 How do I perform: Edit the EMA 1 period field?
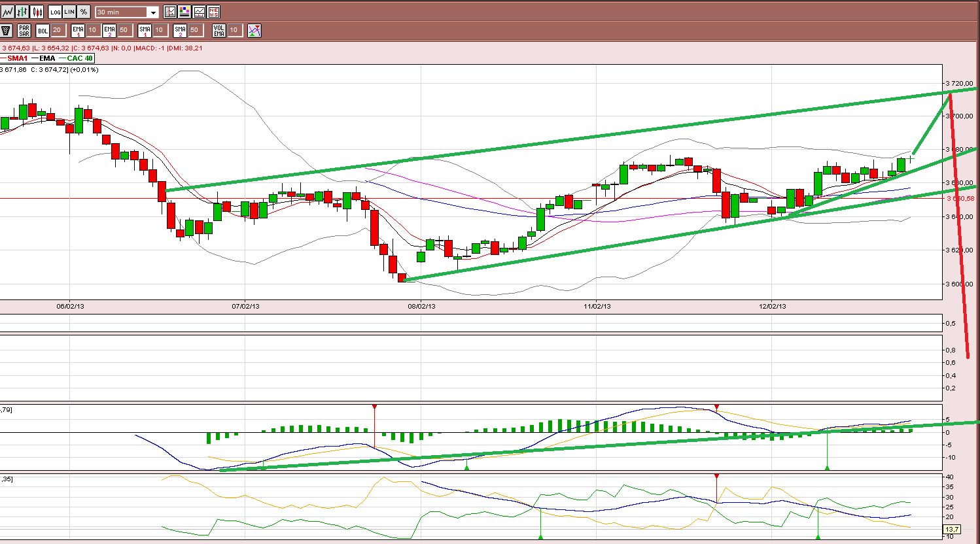pos(93,30)
